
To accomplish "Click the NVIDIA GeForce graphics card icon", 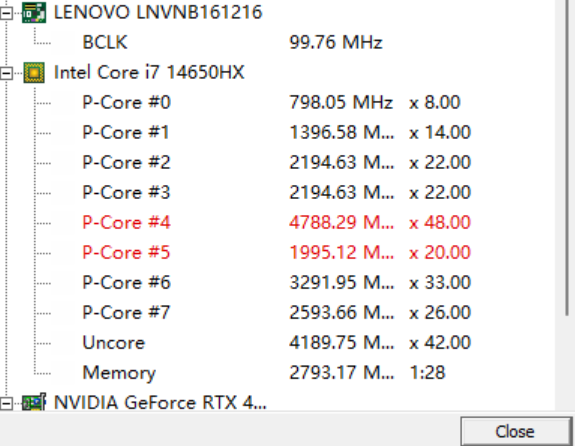I will [x=34, y=403].
